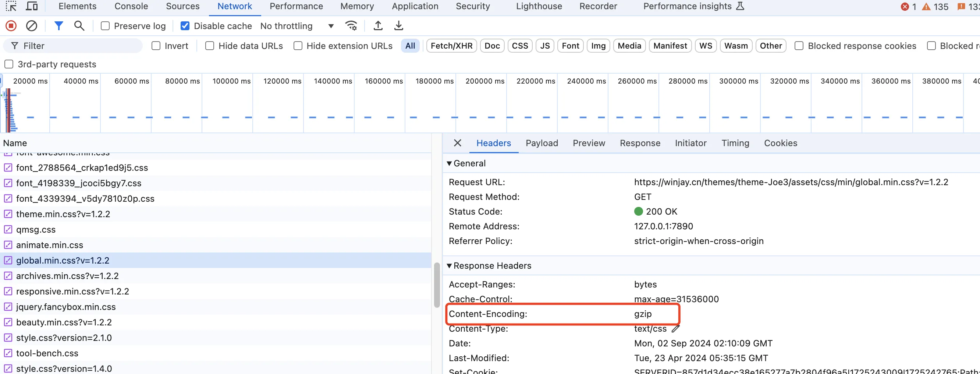Filter requests by JS type
980x374 pixels.
click(545, 46)
